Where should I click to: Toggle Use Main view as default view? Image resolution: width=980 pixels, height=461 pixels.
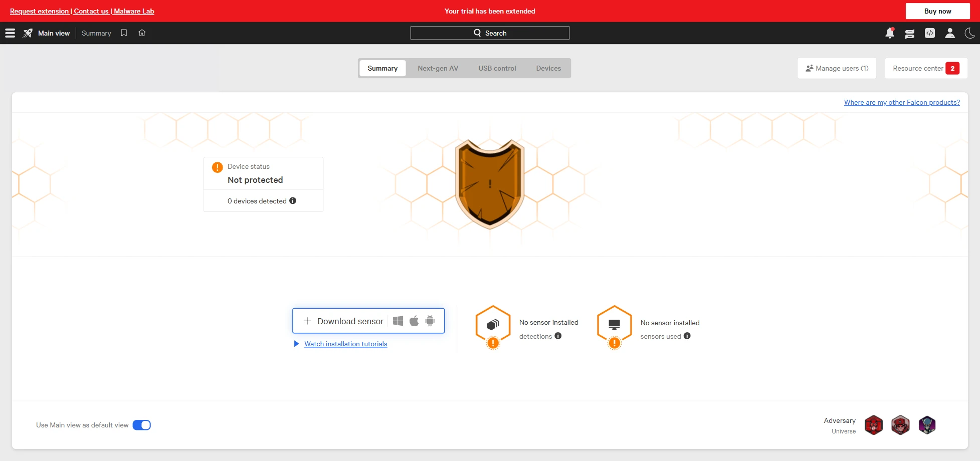click(x=142, y=425)
